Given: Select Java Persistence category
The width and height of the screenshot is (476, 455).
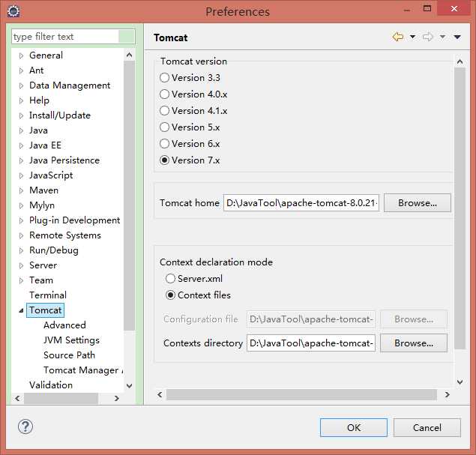Looking at the screenshot, I should pos(64,160).
